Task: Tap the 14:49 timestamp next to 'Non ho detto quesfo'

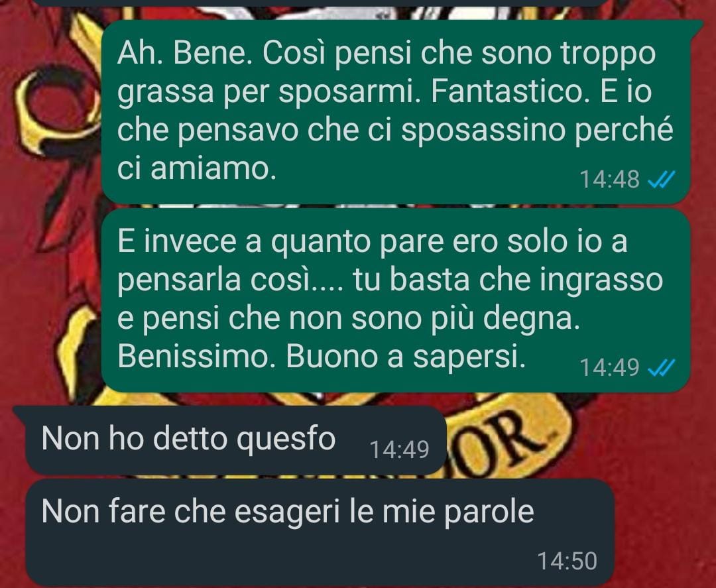Action: pos(399,449)
